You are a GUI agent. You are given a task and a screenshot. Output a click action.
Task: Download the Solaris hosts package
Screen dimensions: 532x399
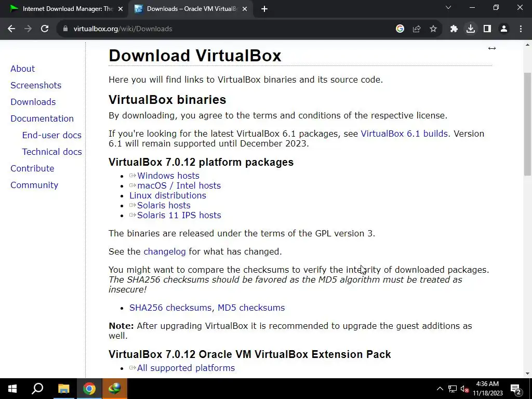[x=164, y=205]
